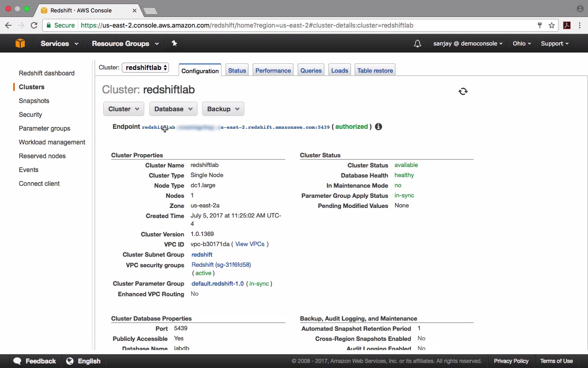Open the Terms of Use link
This screenshot has width=588, height=368.
point(556,361)
